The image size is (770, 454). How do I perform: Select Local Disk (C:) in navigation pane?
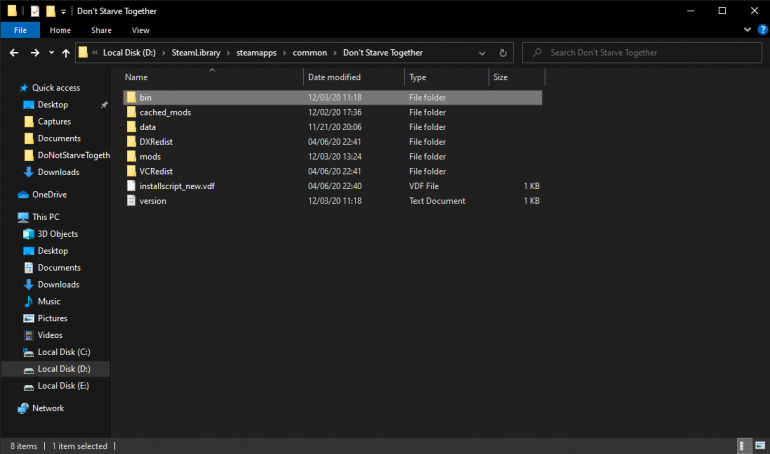(x=63, y=352)
